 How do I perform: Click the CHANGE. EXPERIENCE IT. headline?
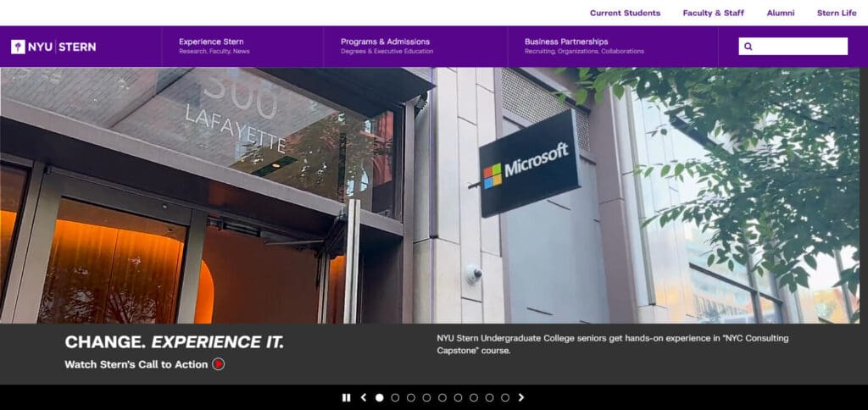[175, 342]
